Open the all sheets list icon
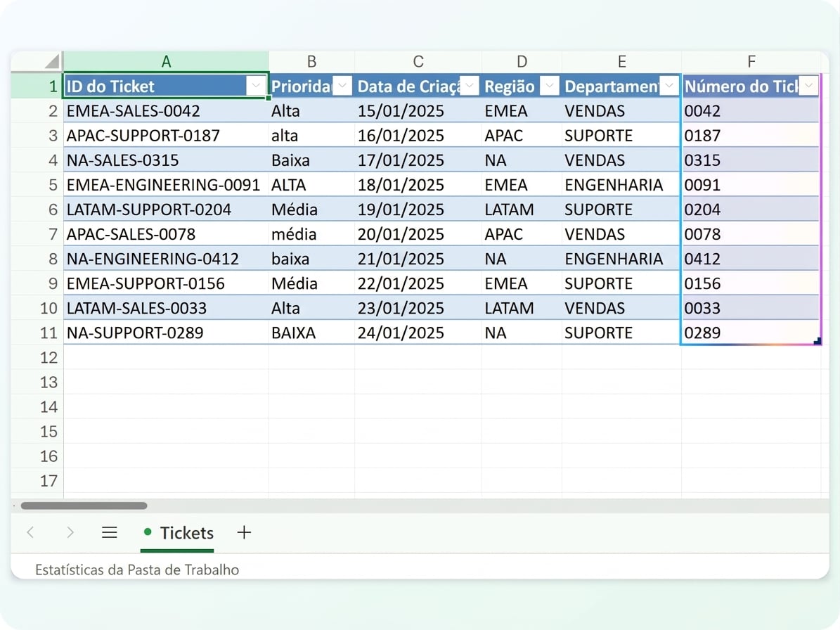840x630 pixels. [109, 532]
